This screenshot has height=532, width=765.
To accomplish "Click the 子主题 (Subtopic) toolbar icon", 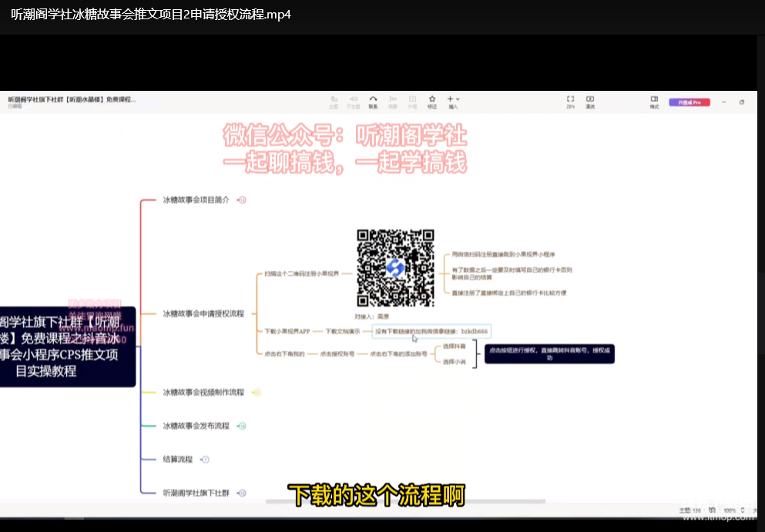I will [354, 101].
